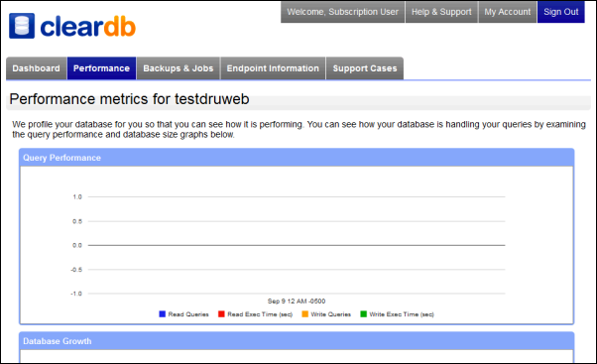The height and width of the screenshot is (364, 597).
Task: Click the red Read Exec Time swatch
Action: pyautogui.click(x=221, y=314)
